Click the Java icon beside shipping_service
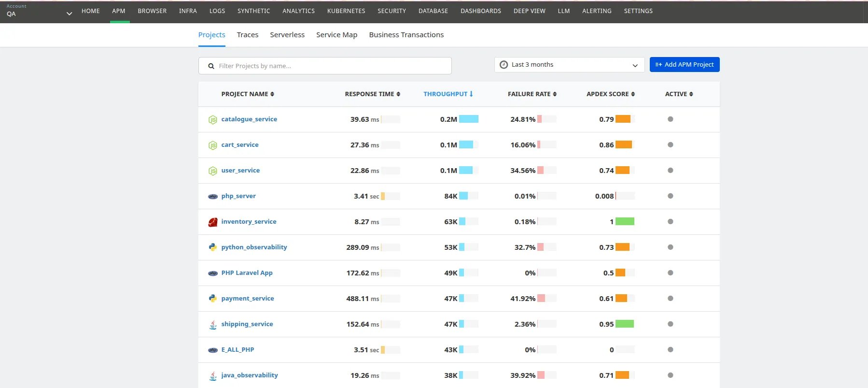The width and height of the screenshot is (868, 388). pos(212,324)
